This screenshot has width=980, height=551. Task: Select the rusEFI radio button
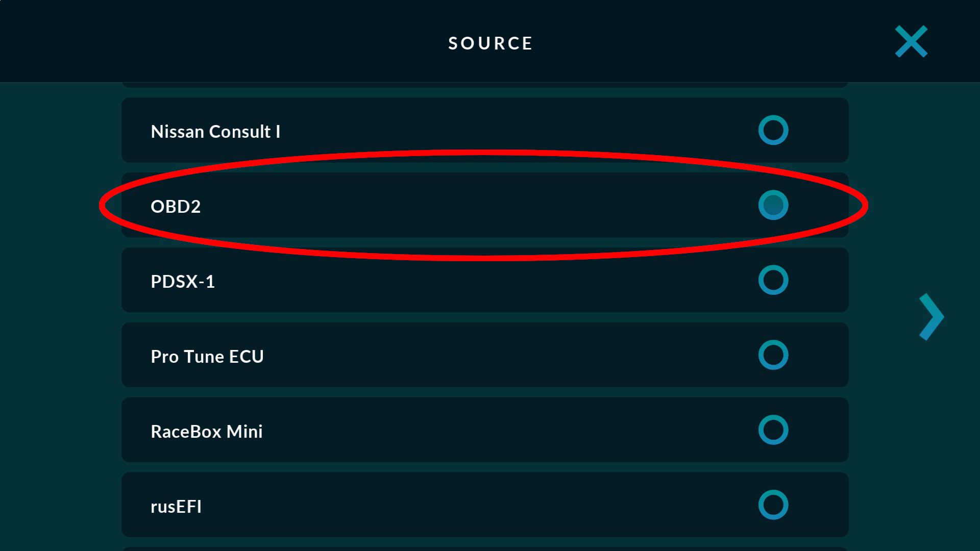pos(773,505)
